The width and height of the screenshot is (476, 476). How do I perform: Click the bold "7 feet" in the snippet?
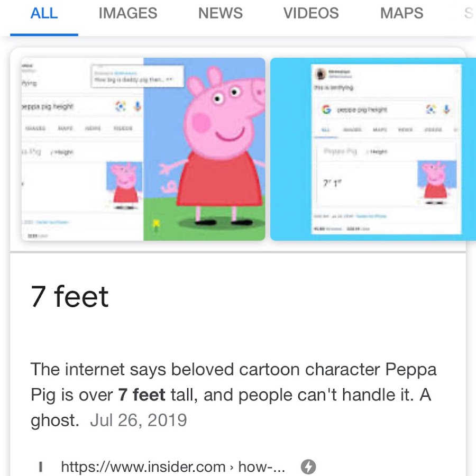point(142,395)
